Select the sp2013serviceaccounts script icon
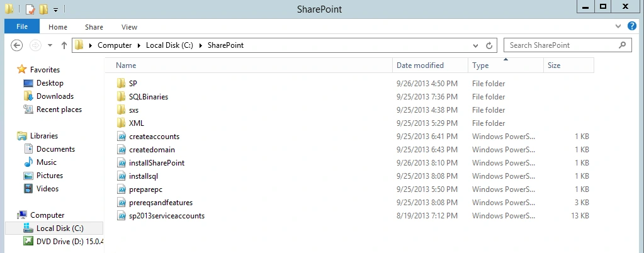Viewport: 644px width, 253px height. click(x=121, y=216)
